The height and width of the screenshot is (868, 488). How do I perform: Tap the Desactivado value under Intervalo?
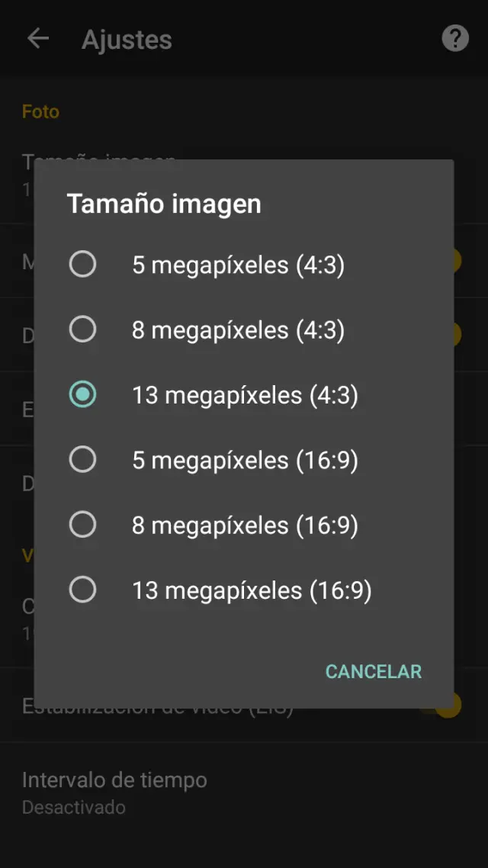(73, 807)
